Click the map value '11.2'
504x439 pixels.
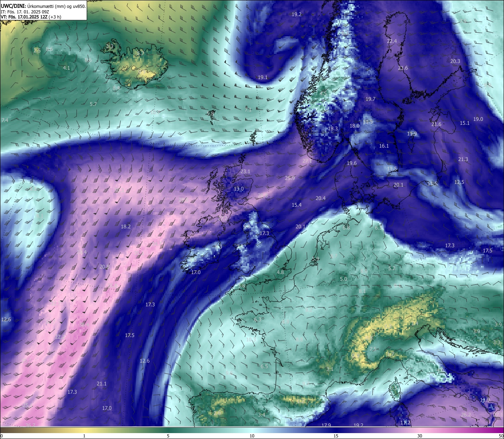[x=405, y=422]
